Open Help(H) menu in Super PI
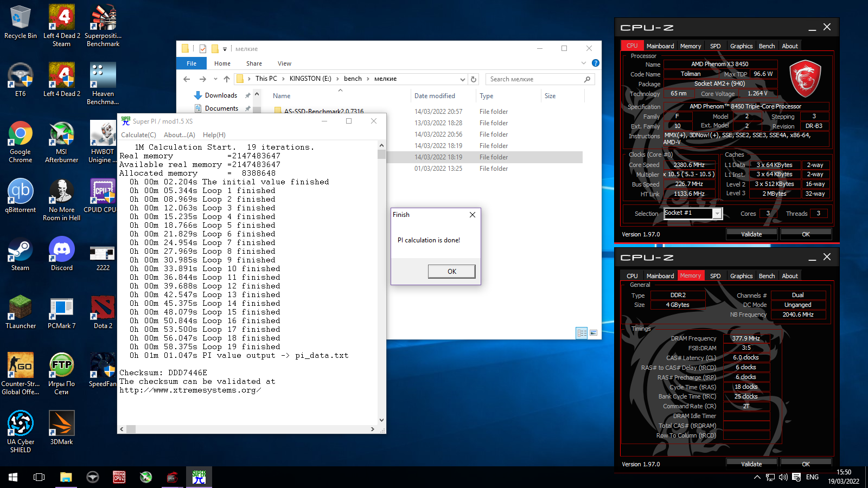868x488 pixels. tap(214, 135)
